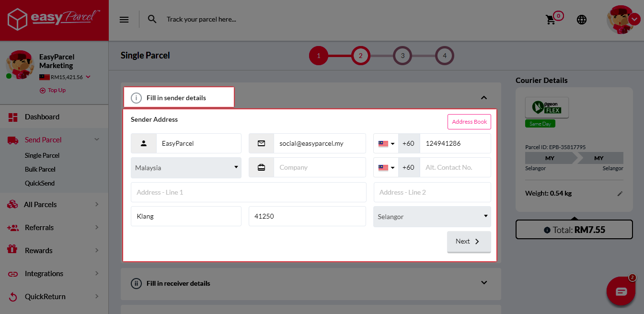Click the Top Up link
The image size is (644, 314).
53,90
